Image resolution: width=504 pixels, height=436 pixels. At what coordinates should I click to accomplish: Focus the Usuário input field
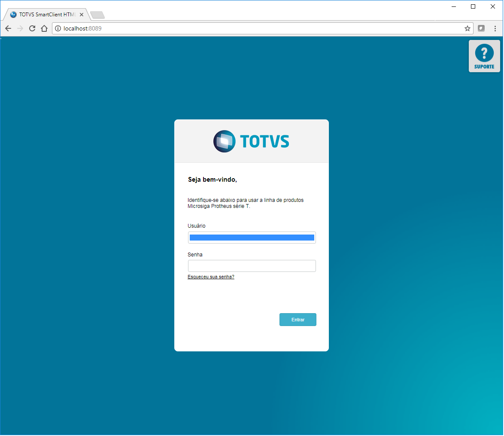252,238
